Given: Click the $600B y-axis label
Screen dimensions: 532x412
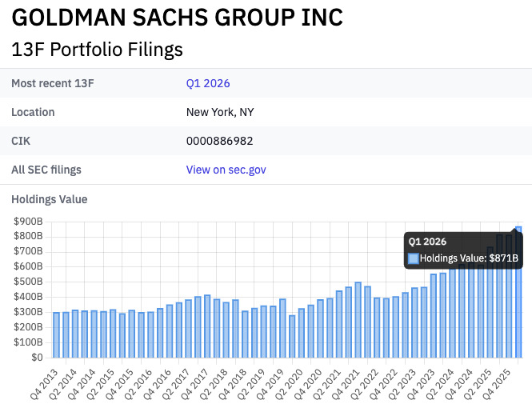Looking at the screenshot, I should pyautogui.click(x=28, y=266).
